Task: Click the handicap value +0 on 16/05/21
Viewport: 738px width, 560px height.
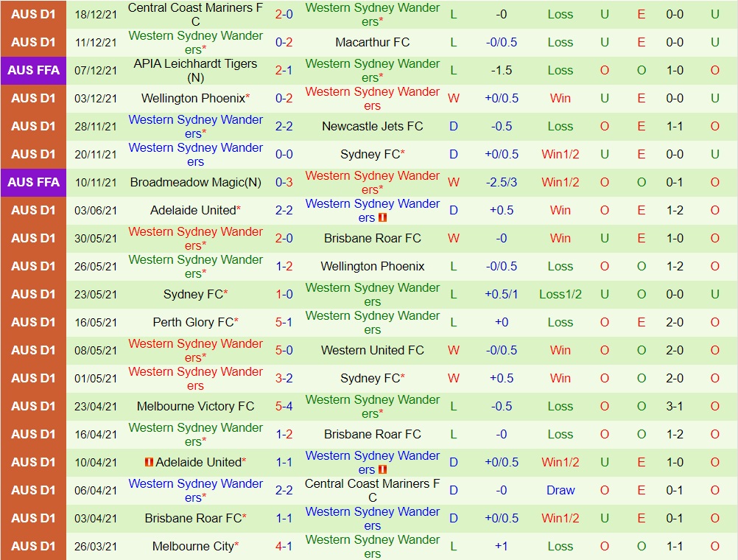Action: (502, 323)
